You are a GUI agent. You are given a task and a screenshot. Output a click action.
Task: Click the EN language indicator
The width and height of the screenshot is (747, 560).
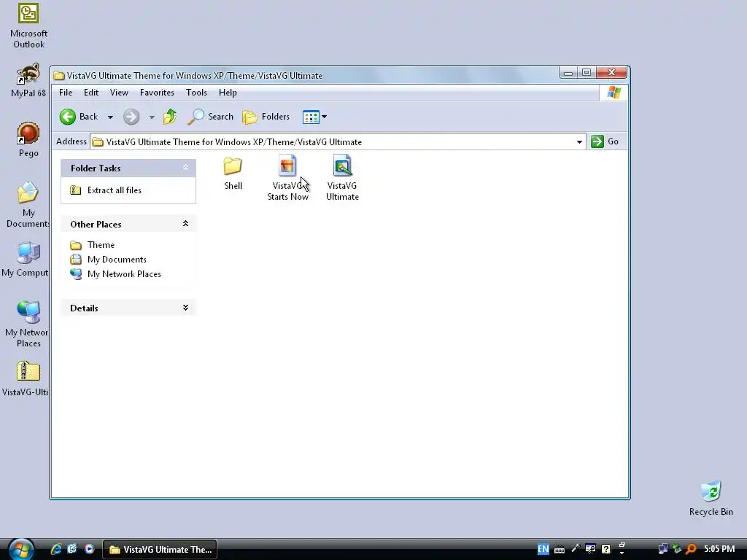543,549
